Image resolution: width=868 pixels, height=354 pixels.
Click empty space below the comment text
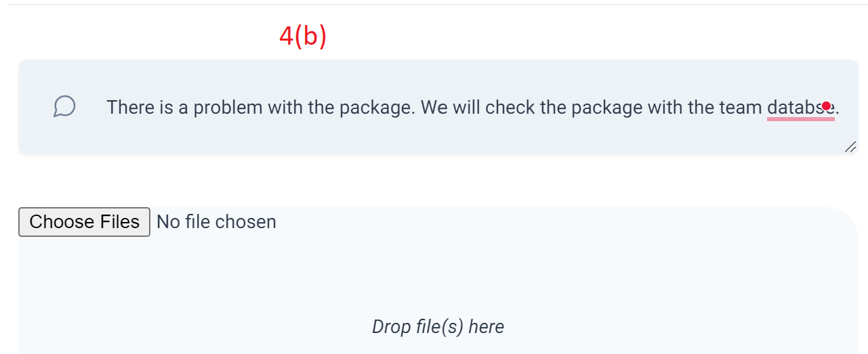tap(438, 138)
